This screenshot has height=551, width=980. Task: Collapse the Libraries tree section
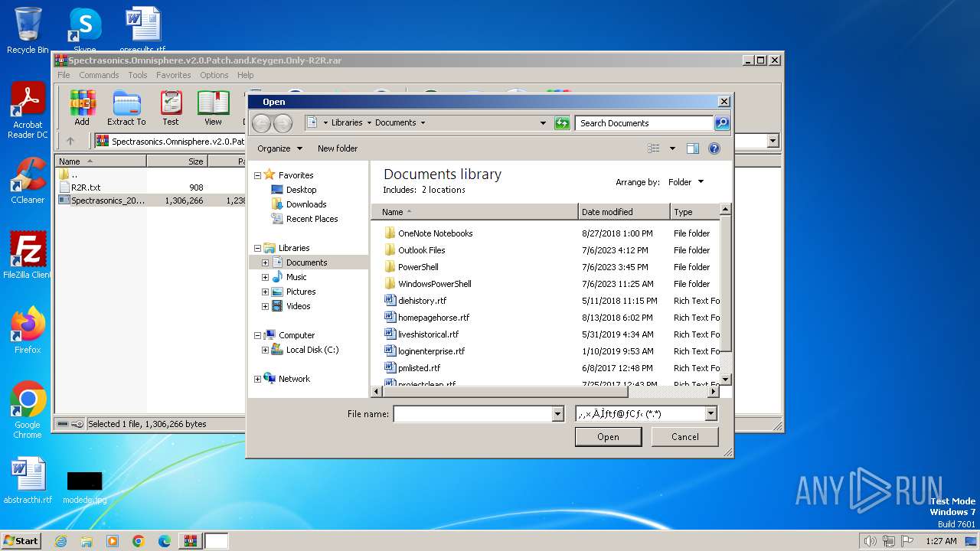pos(258,248)
